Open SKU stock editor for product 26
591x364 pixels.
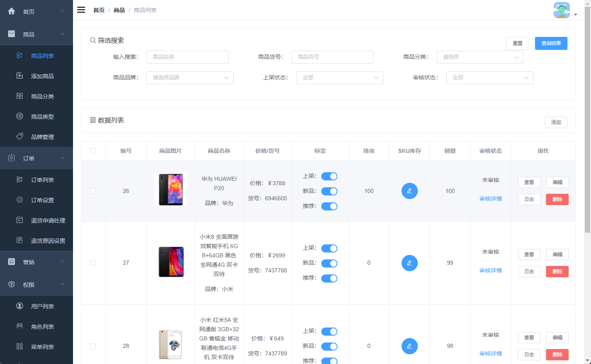point(409,191)
